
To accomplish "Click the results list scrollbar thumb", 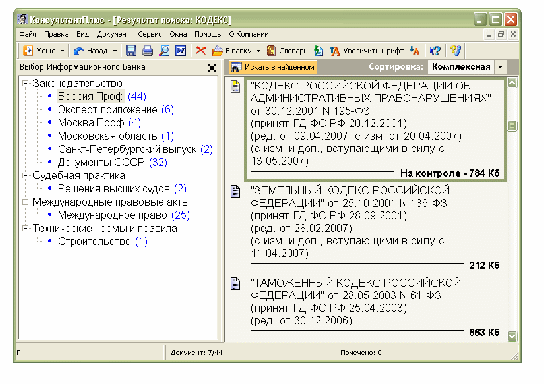I will 512,126.
